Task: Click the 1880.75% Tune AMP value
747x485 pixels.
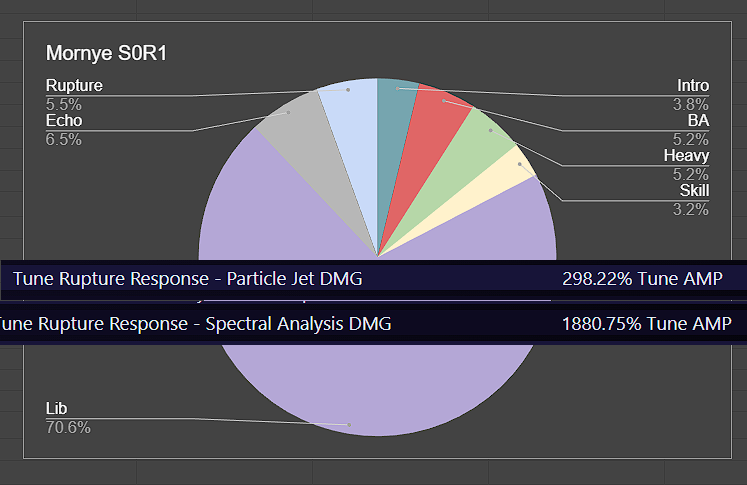Action: [x=646, y=324]
